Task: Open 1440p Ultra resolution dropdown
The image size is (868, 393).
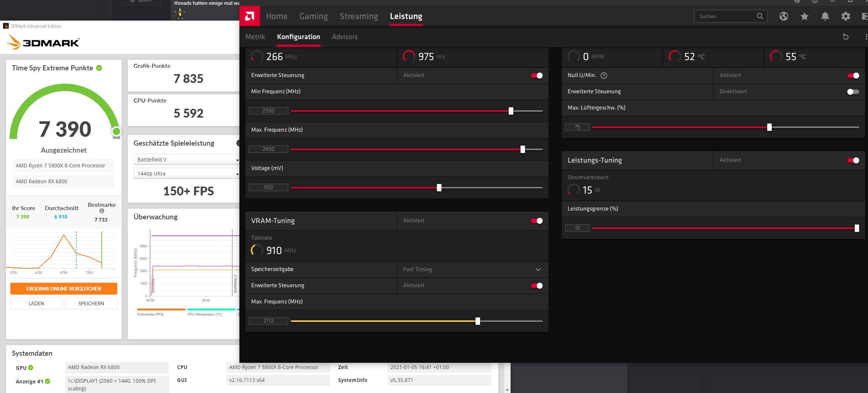Action: coord(187,173)
